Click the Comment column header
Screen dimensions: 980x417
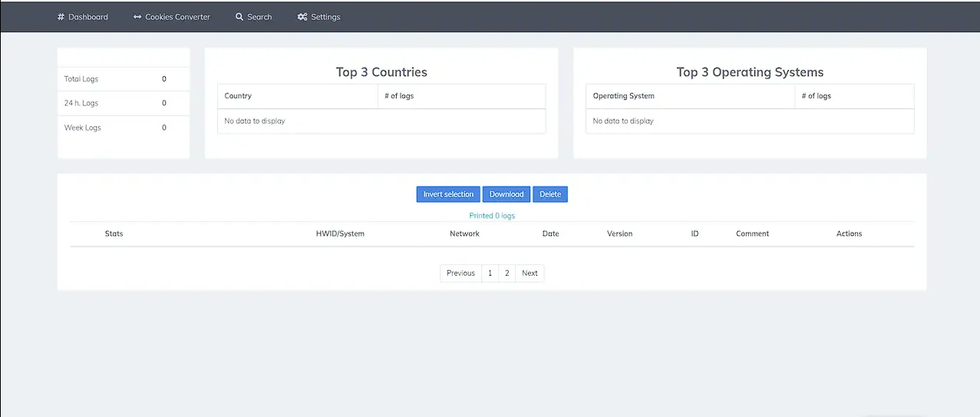coord(752,233)
